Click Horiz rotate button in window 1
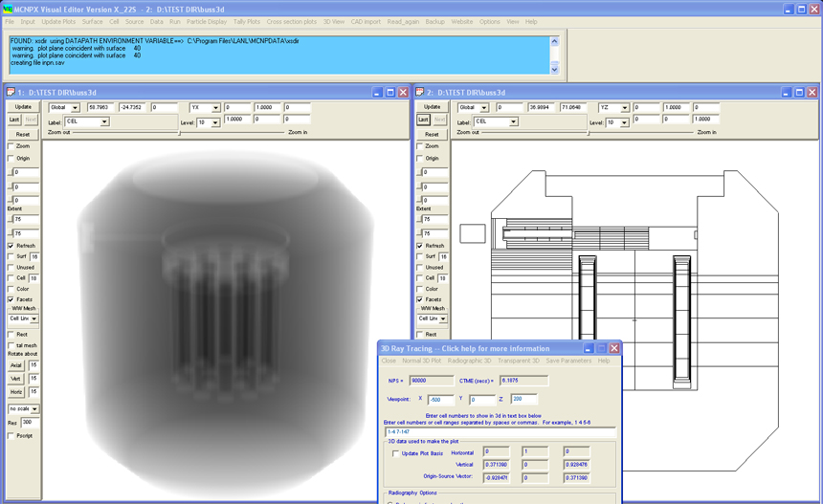The image size is (823, 504). click(x=16, y=392)
